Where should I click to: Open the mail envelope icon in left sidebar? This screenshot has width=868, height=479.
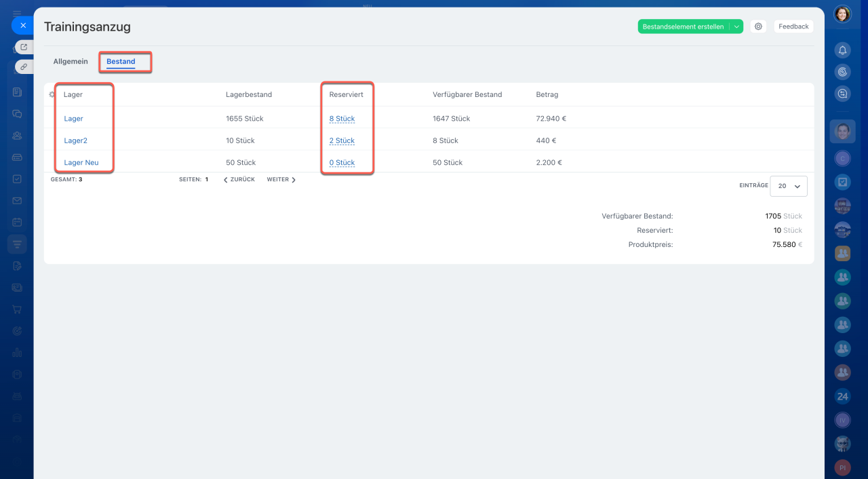[x=17, y=200]
